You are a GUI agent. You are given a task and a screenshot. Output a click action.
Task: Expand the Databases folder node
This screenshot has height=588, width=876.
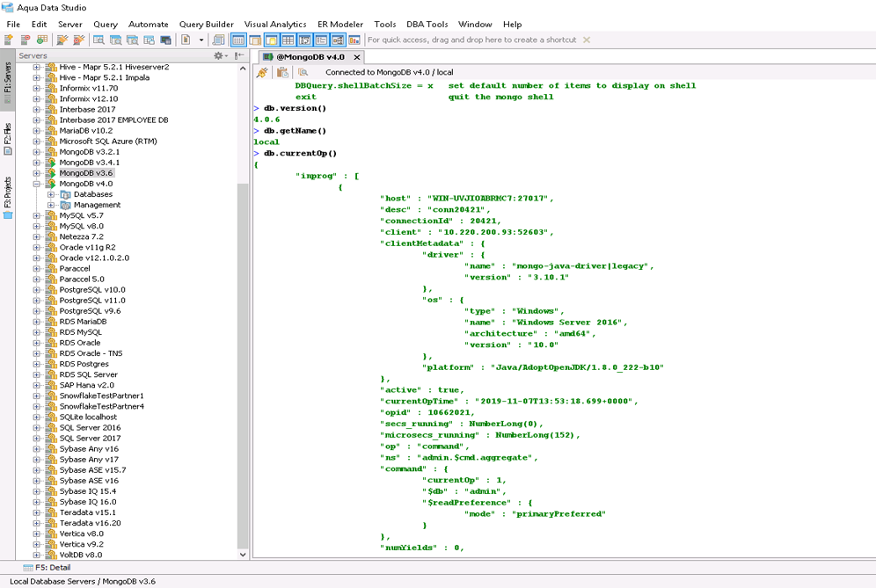(51, 194)
